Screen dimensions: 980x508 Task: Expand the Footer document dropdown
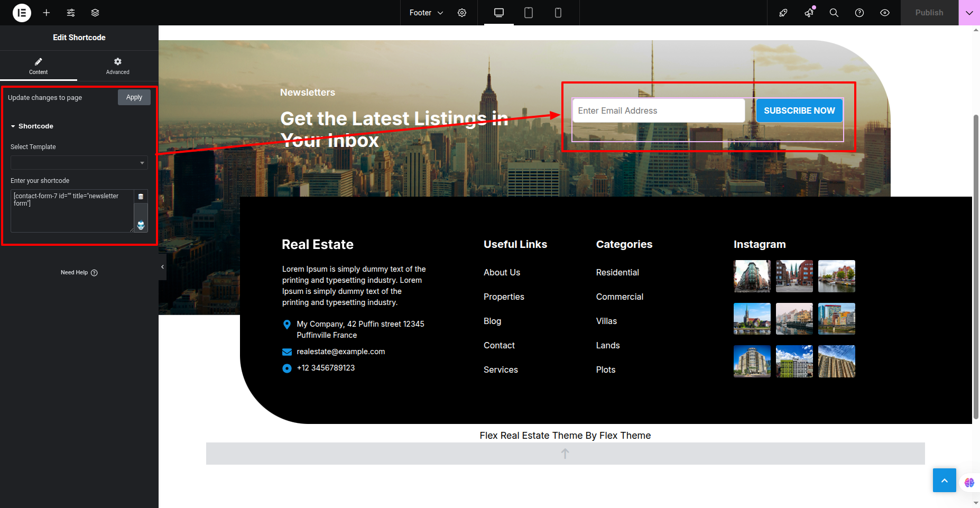426,13
